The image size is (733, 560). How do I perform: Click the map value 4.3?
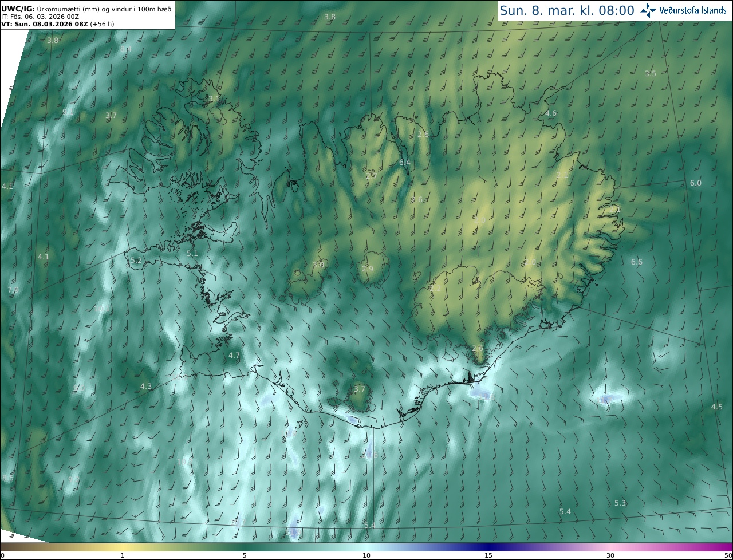(x=146, y=386)
